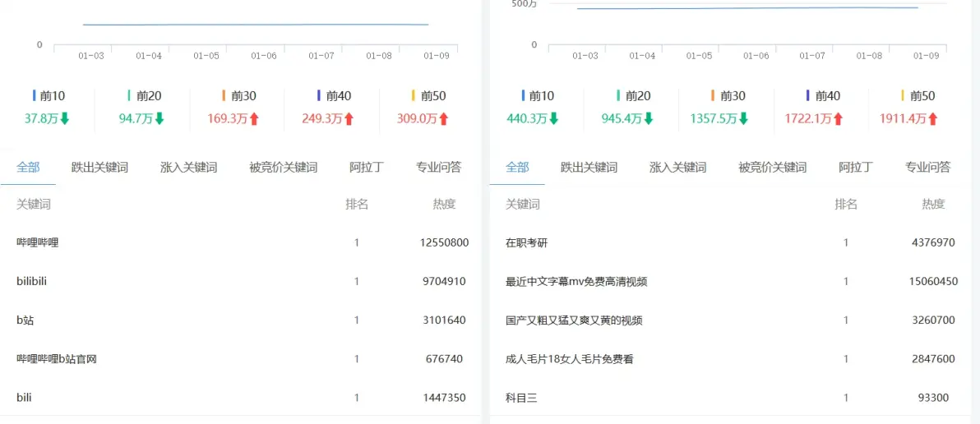Click 前40 legend in left panel
980x424 pixels.
pos(334,96)
